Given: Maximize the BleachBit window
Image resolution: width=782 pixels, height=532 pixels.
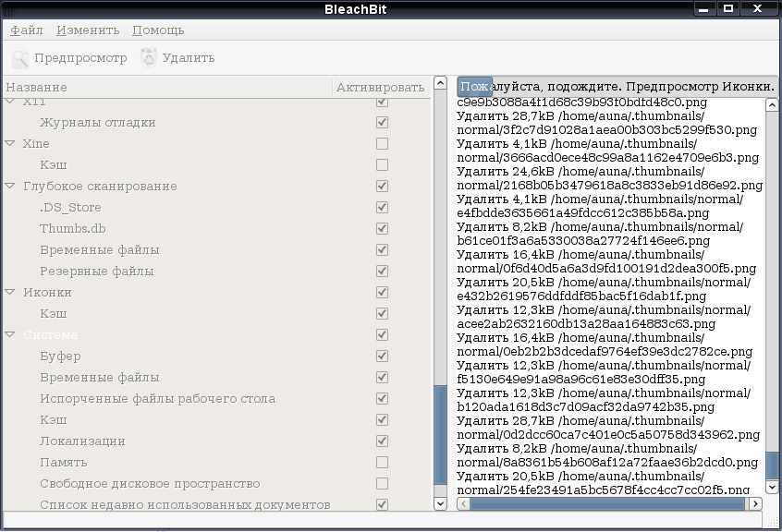Looking at the screenshot, I should [728, 8].
